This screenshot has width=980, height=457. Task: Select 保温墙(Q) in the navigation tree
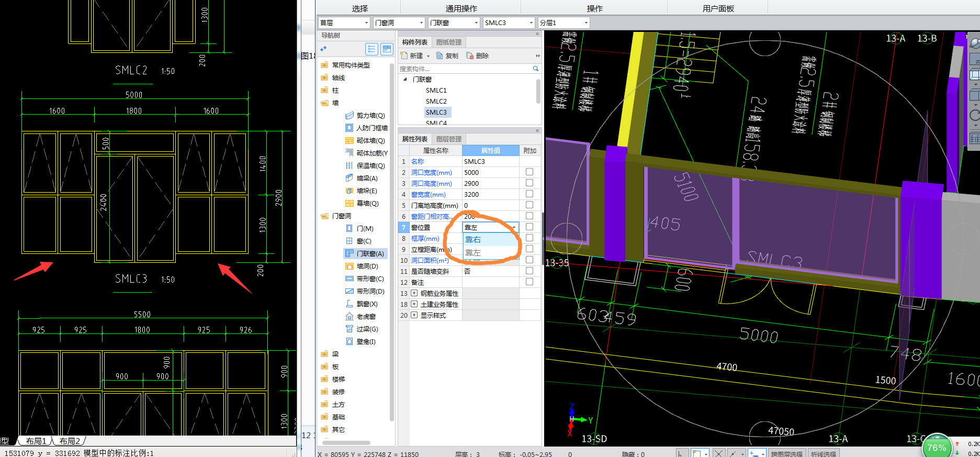(x=365, y=166)
